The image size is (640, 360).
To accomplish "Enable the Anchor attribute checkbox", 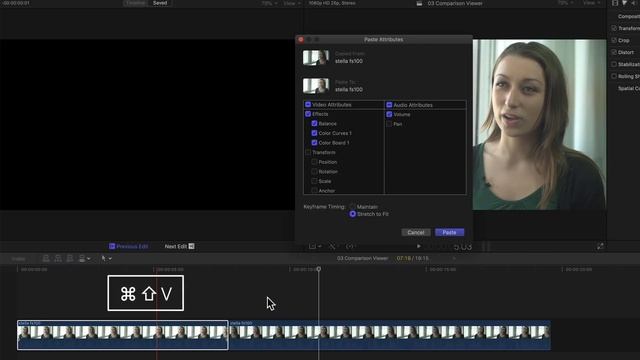I will point(314,190).
